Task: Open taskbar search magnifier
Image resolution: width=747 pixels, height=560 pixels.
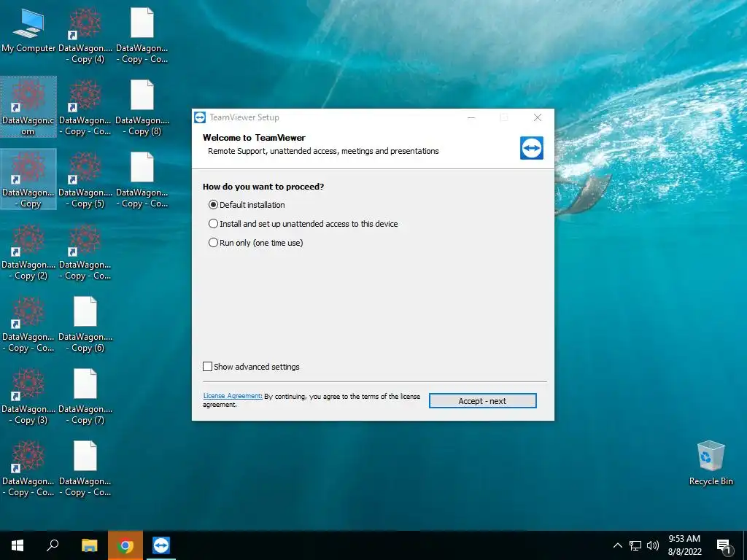Action: pyautogui.click(x=53, y=545)
